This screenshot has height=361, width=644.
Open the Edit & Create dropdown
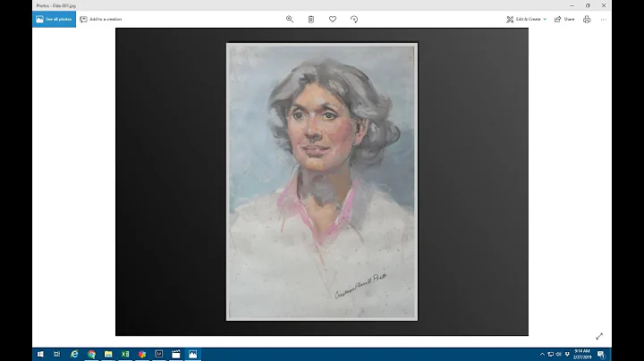pyautogui.click(x=527, y=20)
